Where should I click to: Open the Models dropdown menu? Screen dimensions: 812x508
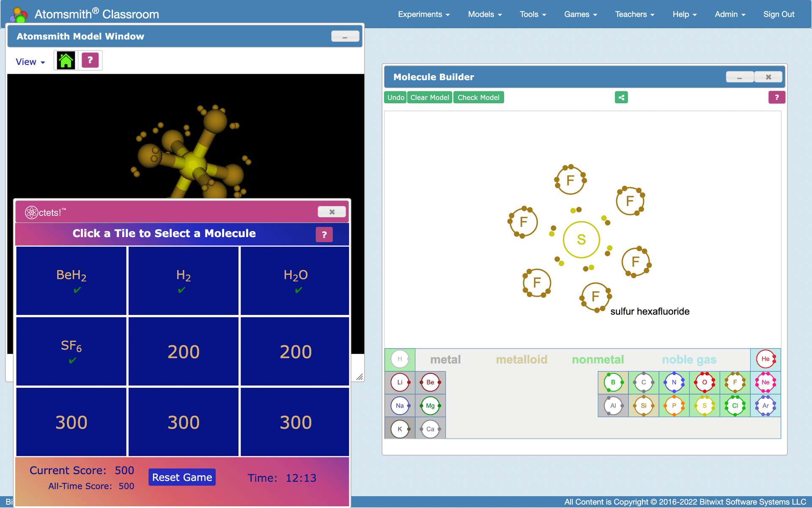point(485,14)
